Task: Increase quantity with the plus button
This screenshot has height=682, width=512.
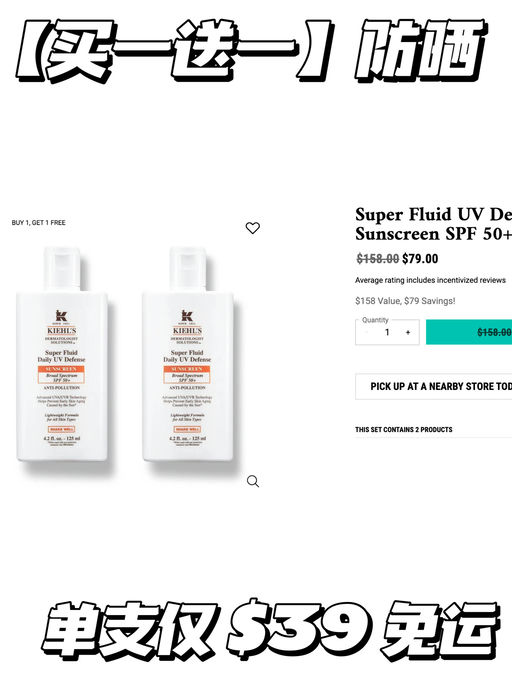Action: click(x=408, y=332)
